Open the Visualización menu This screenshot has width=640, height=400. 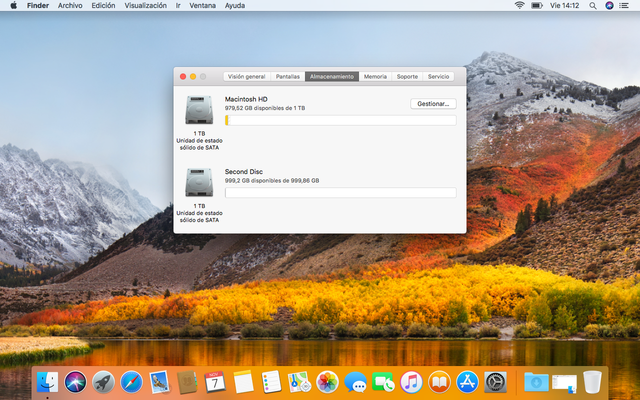tap(145, 6)
